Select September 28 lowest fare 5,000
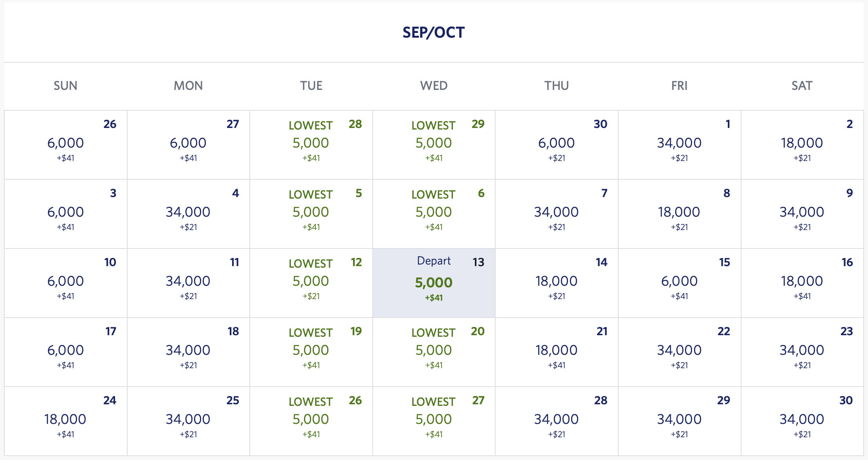Screen dimensions: 868x460 coord(311,144)
